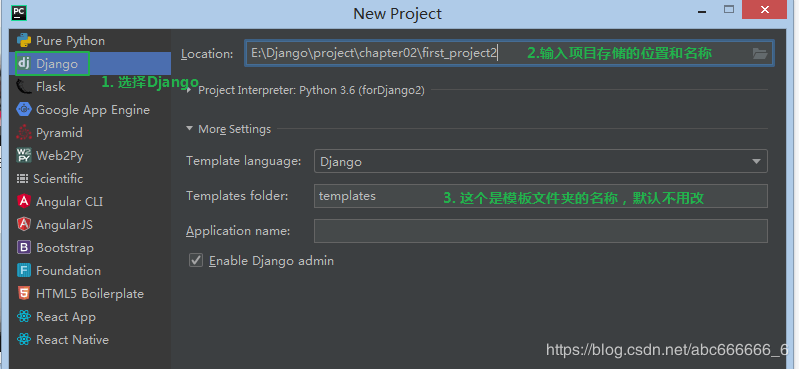
Task: Click the React Native atom icon
Action: [23, 339]
